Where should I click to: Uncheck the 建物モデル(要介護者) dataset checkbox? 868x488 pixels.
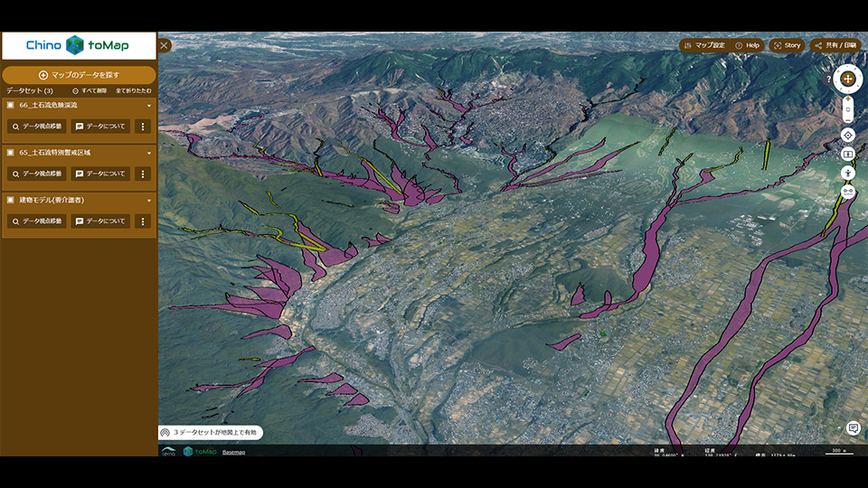tap(10, 200)
